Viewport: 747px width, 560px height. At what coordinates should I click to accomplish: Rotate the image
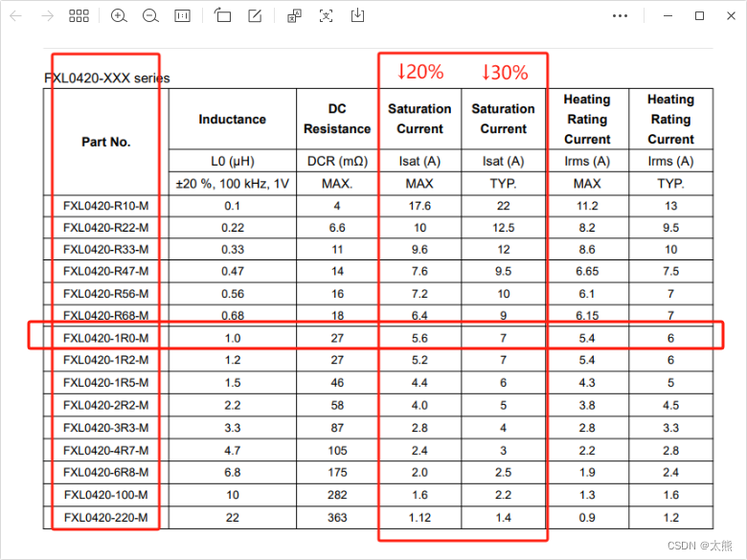tap(222, 15)
